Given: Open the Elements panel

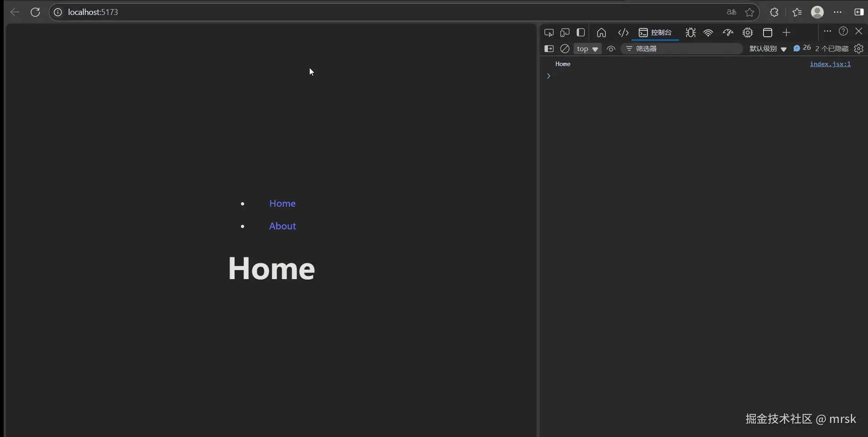Looking at the screenshot, I should pos(623,33).
